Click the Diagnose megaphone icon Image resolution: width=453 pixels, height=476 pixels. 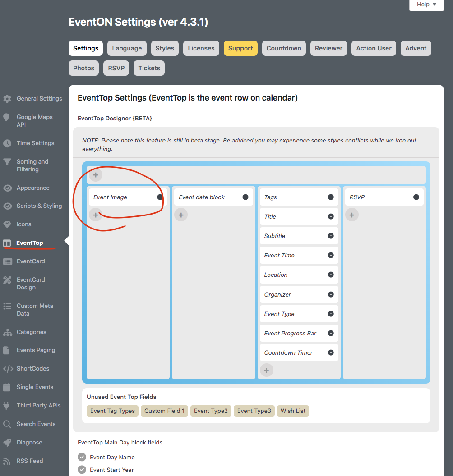(7, 442)
